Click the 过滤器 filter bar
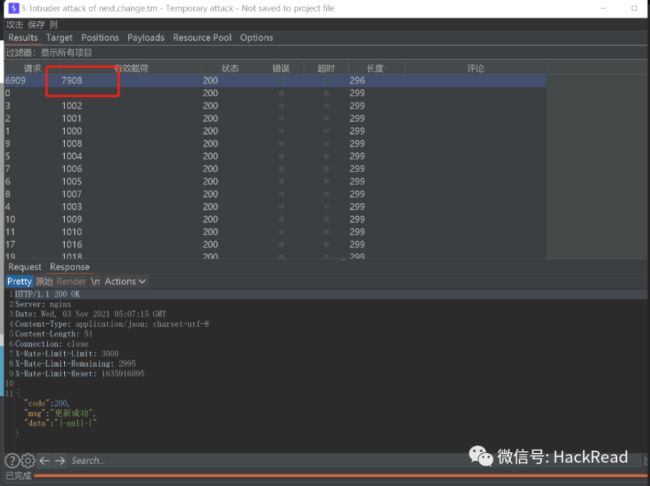The height and width of the screenshot is (486, 650). (x=325, y=53)
